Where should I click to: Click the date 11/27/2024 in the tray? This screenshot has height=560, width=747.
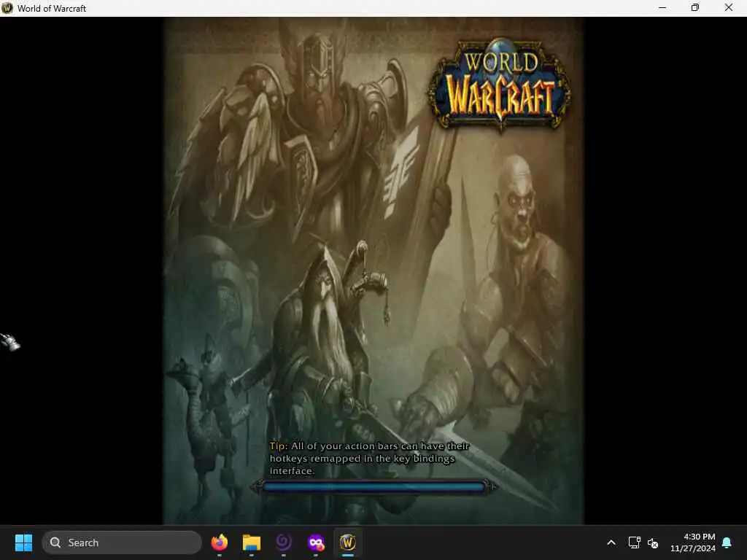tap(693, 548)
